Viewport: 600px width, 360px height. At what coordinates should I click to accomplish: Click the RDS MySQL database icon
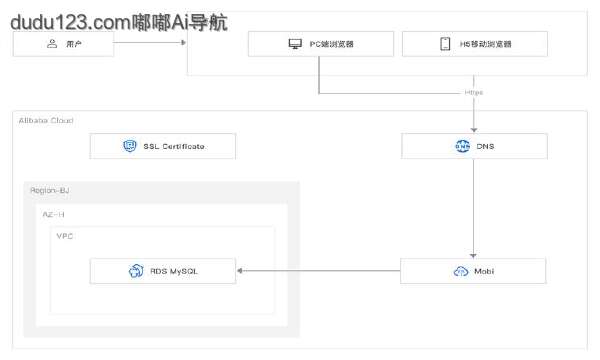136,271
